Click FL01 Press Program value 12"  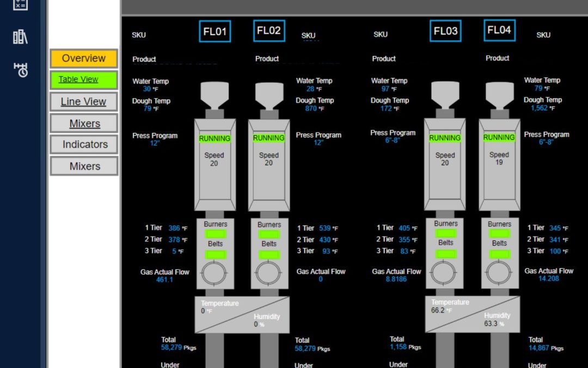[155, 143]
